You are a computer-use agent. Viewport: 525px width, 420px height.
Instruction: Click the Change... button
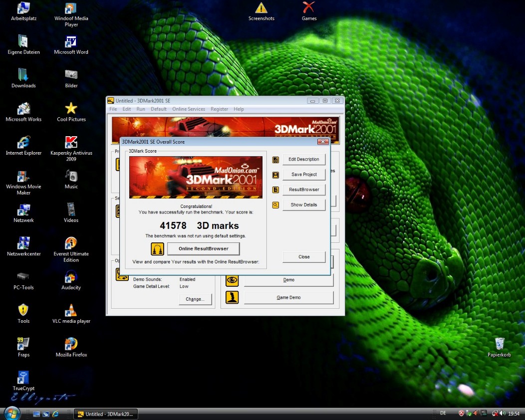coord(195,299)
